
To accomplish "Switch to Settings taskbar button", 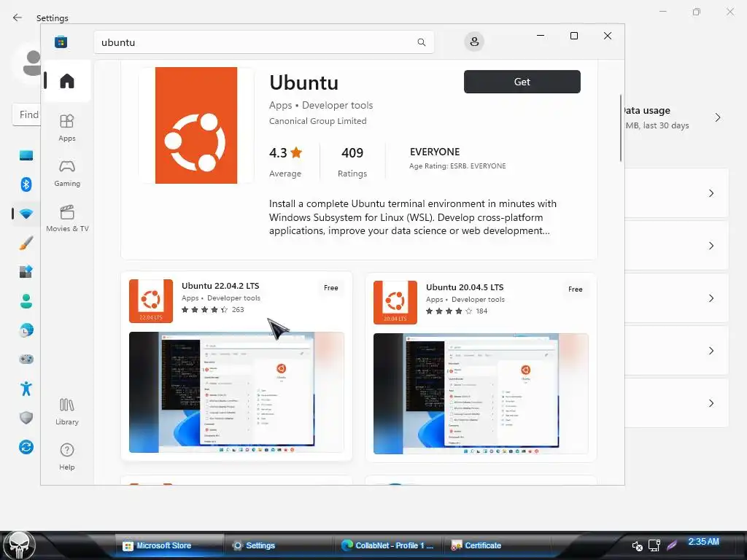I will [x=278, y=545].
